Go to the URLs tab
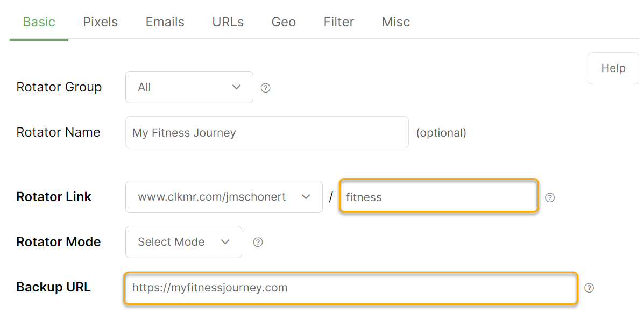This screenshot has height=313, width=644. (x=228, y=22)
